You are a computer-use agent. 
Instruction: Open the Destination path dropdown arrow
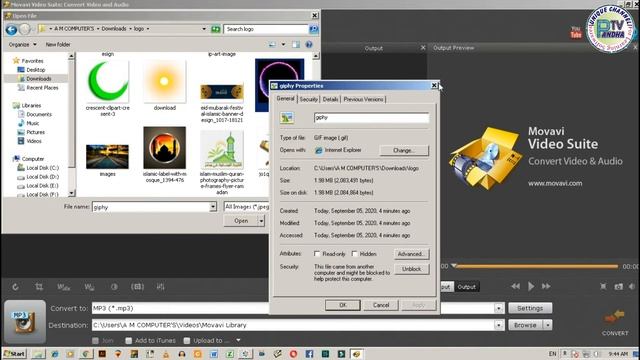[499, 325]
